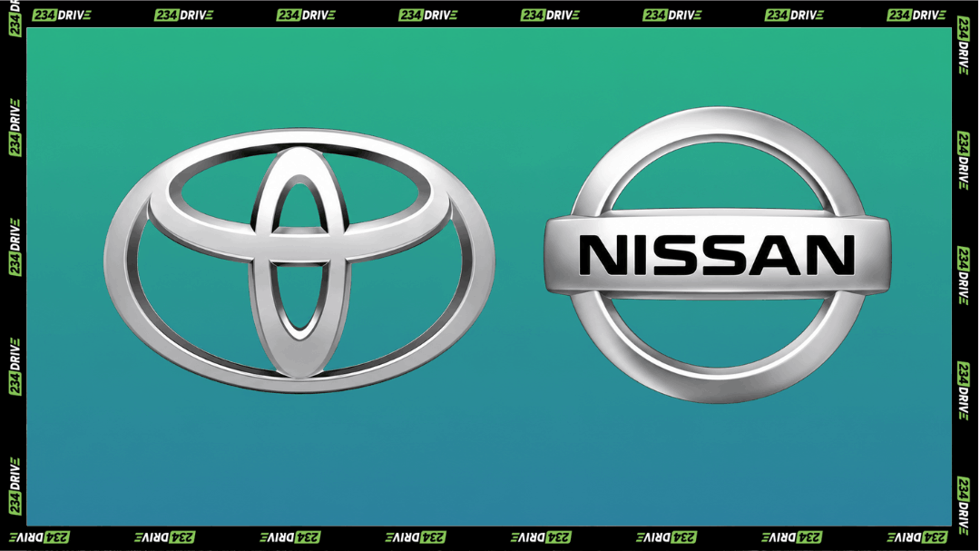Click the NISSAN wordmark text
The height and width of the screenshot is (551, 980).
(717, 255)
